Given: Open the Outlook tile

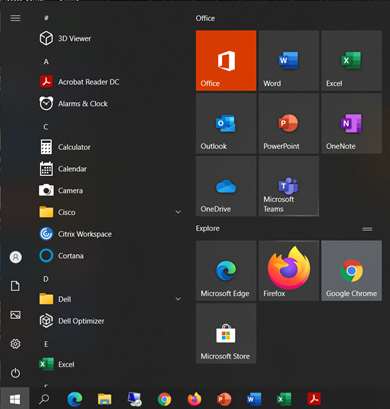Looking at the screenshot, I should tap(226, 123).
